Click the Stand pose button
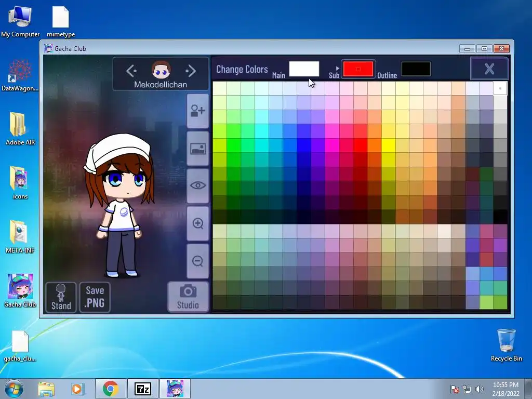Viewport: 532px width, 399px height. 61,297
